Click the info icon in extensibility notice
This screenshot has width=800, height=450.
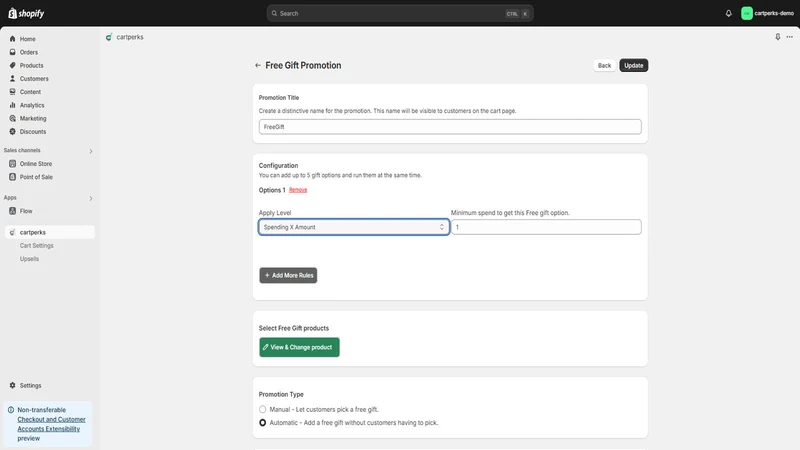click(x=11, y=410)
